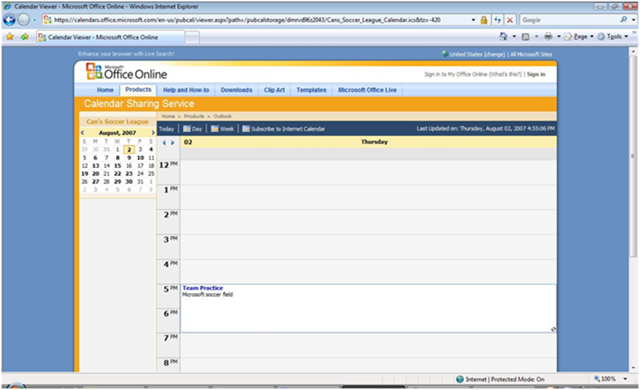Open the zoom level dropdown arrow
The image size is (640, 390).
pyautogui.click(x=625, y=379)
